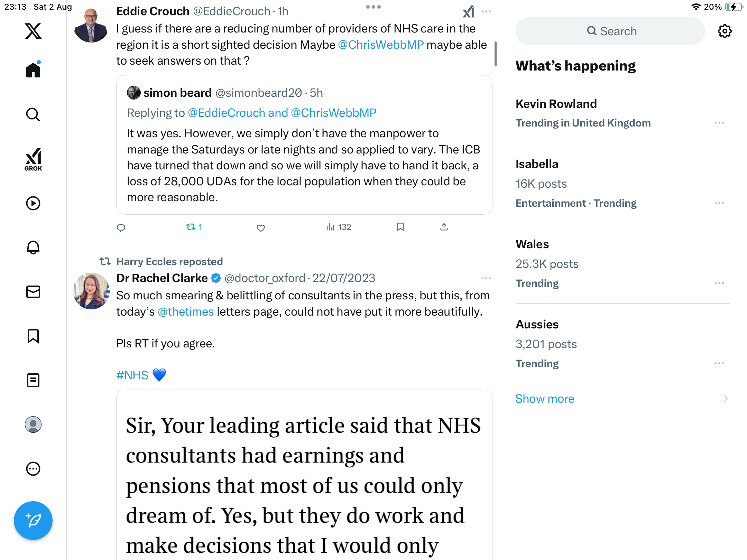Open Explore search icon in sidebar

point(33,115)
